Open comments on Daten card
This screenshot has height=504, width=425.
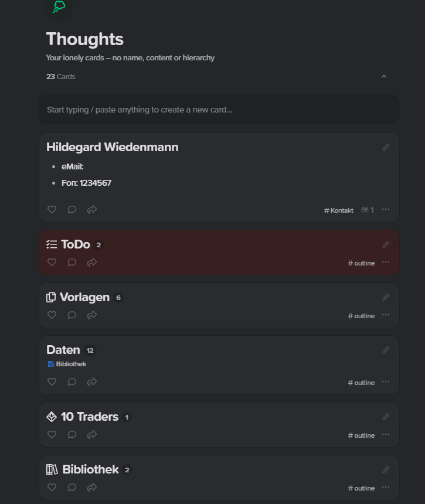pyautogui.click(x=72, y=382)
